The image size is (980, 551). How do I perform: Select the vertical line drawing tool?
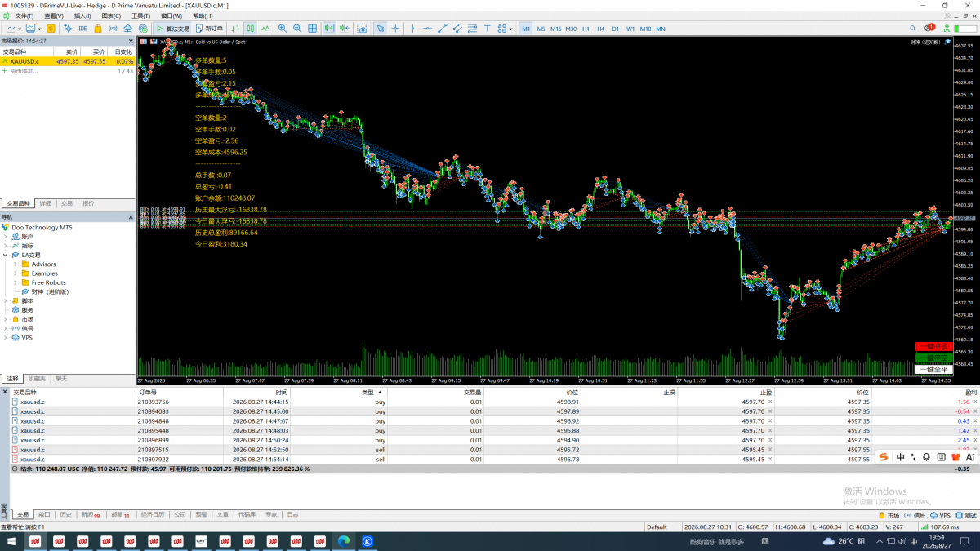coord(413,29)
